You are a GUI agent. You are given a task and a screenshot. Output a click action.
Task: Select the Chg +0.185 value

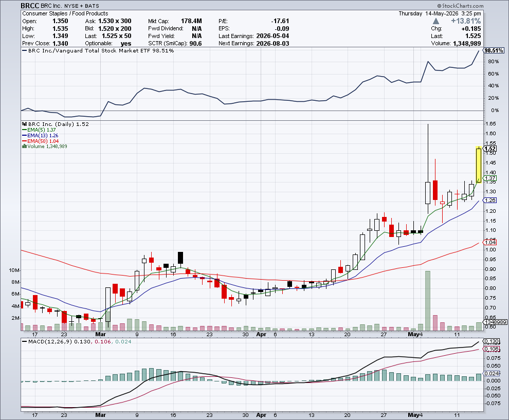471,29
